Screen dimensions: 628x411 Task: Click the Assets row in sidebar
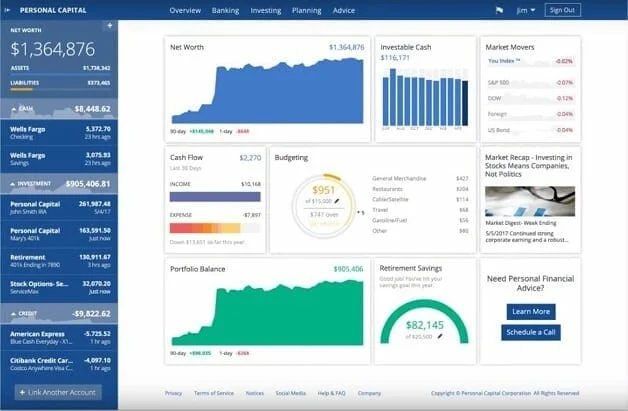pyautogui.click(x=60, y=68)
